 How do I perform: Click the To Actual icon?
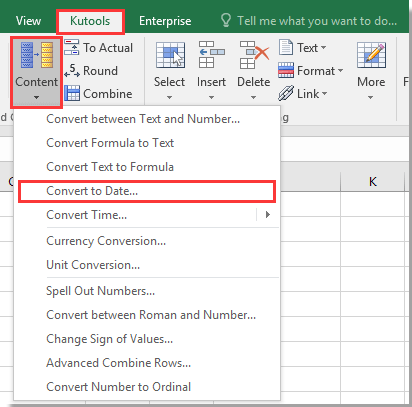(x=72, y=47)
